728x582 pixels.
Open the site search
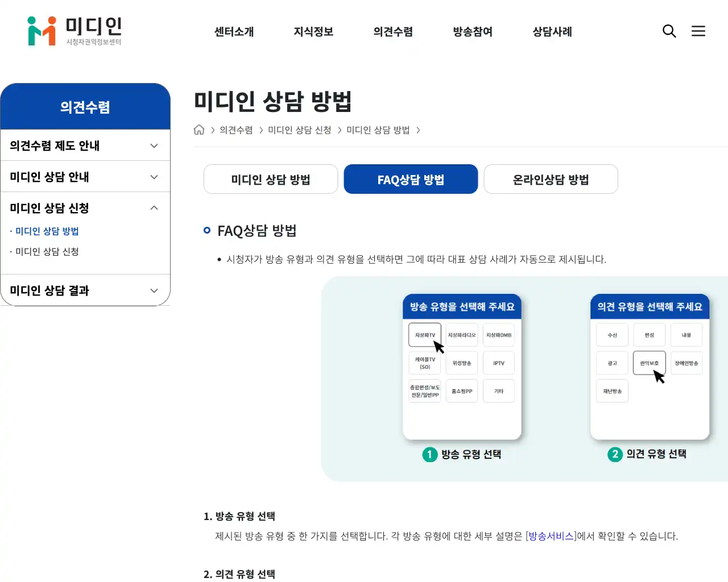(x=669, y=31)
